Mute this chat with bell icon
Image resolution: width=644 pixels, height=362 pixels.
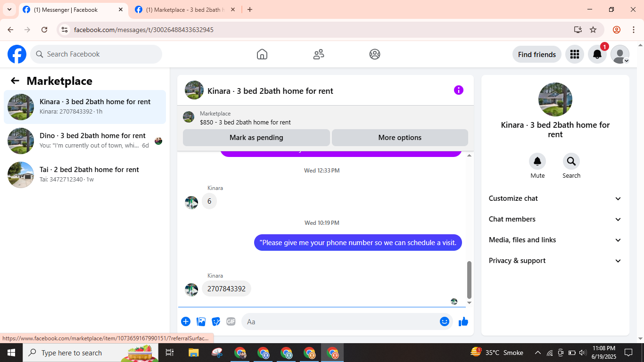click(537, 162)
